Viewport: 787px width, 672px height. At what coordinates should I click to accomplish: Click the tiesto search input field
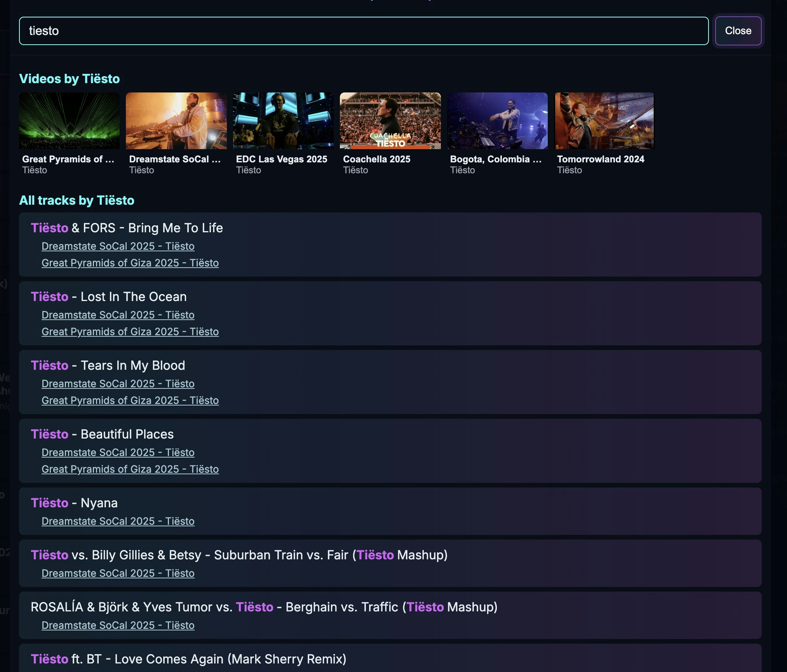(x=364, y=31)
